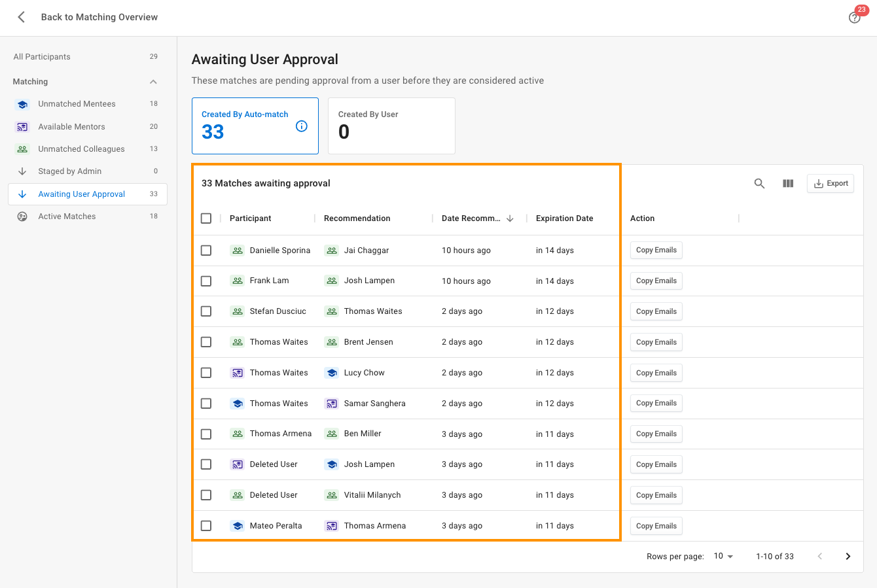Image resolution: width=877 pixels, height=588 pixels.
Task: Open Active Matches section
Action: (x=88, y=216)
